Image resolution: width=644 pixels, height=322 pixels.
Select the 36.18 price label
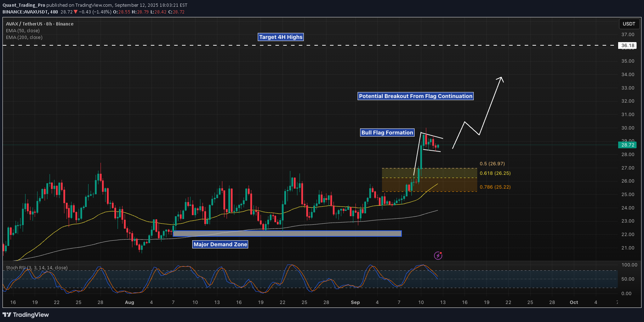(x=627, y=45)
